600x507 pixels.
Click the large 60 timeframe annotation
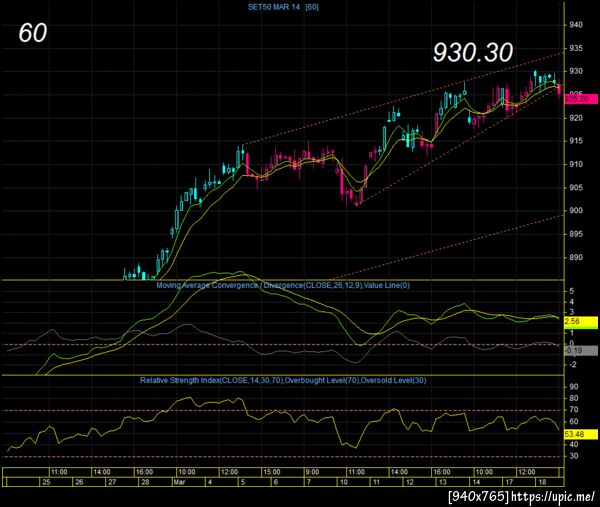click(33, 33)
